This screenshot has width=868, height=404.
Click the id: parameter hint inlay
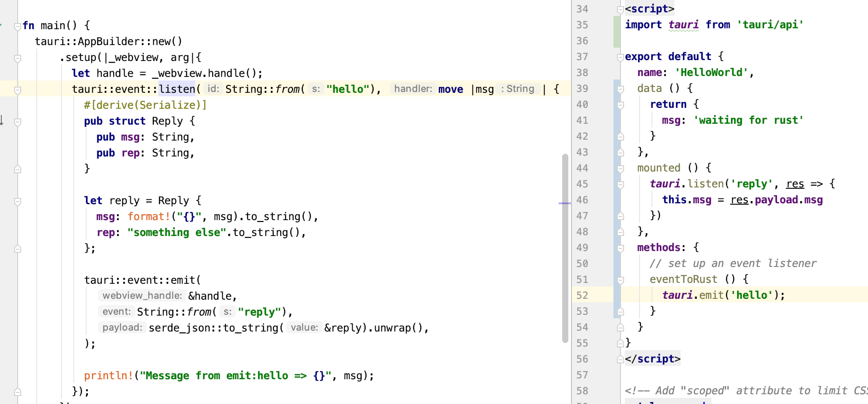pos(213,89)
